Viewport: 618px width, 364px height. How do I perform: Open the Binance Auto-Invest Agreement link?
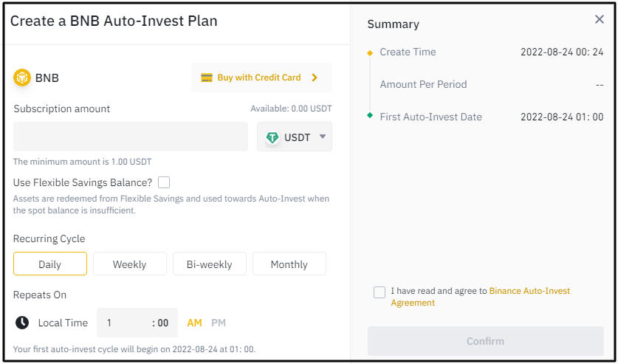(x=529, y=291)
